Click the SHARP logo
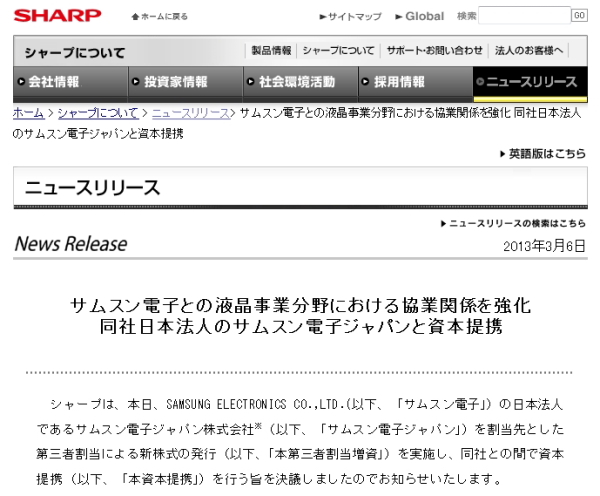Screen dimensions: 600x496 coord(57,16)
